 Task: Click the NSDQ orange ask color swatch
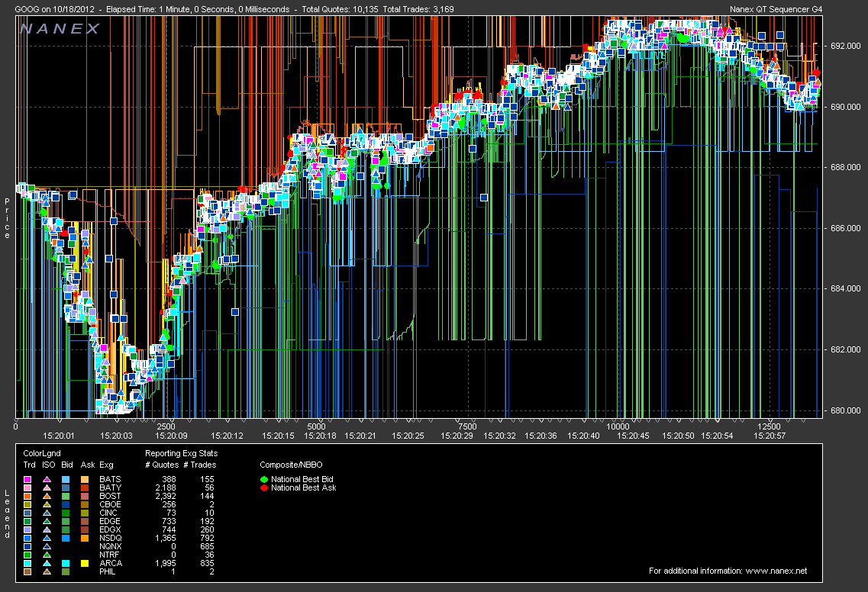pyautogui.click(x=85, y=538)
